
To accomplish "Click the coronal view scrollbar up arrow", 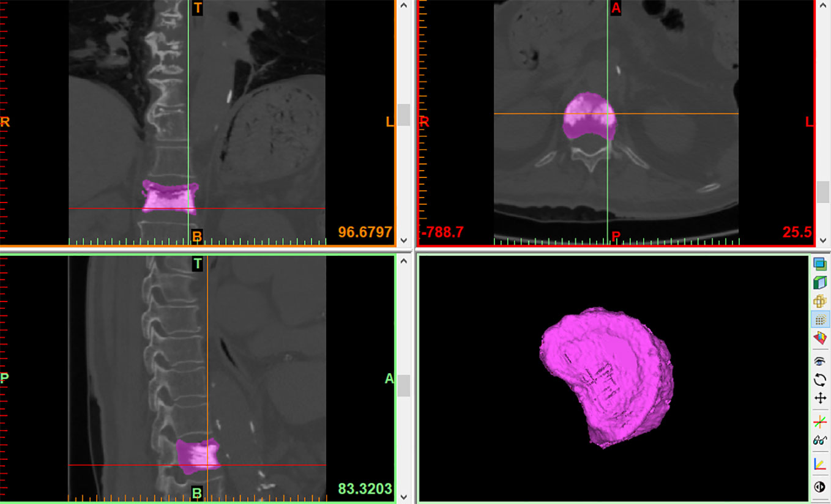I will (x=403, y=6).
